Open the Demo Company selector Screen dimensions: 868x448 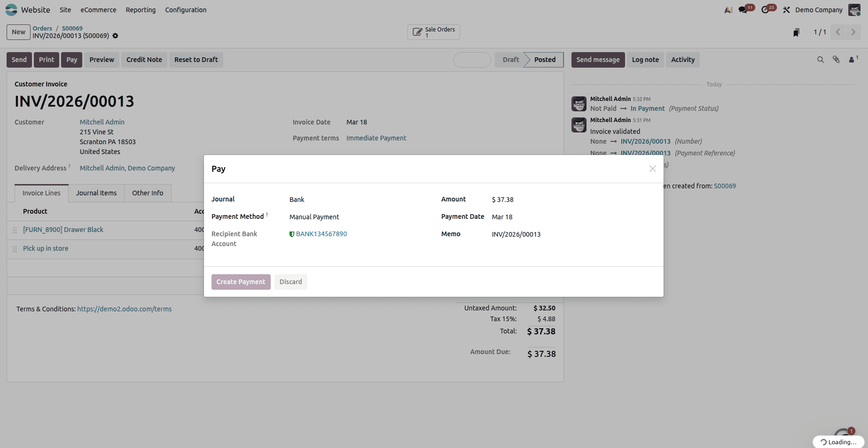click(x=819, y=9)
